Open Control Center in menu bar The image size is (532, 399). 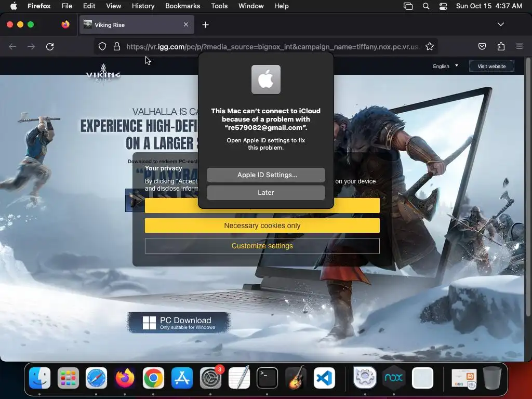pos(443,6)
